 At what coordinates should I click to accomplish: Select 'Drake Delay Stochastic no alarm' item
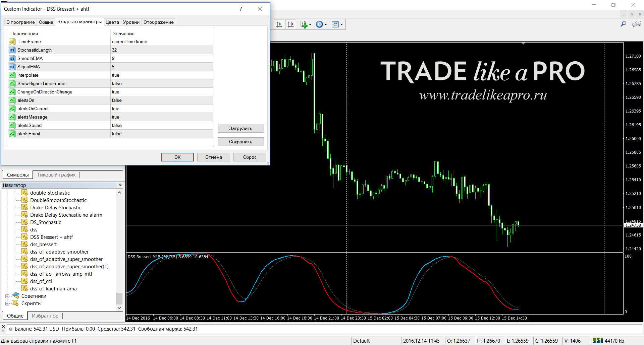pos(66,215)
